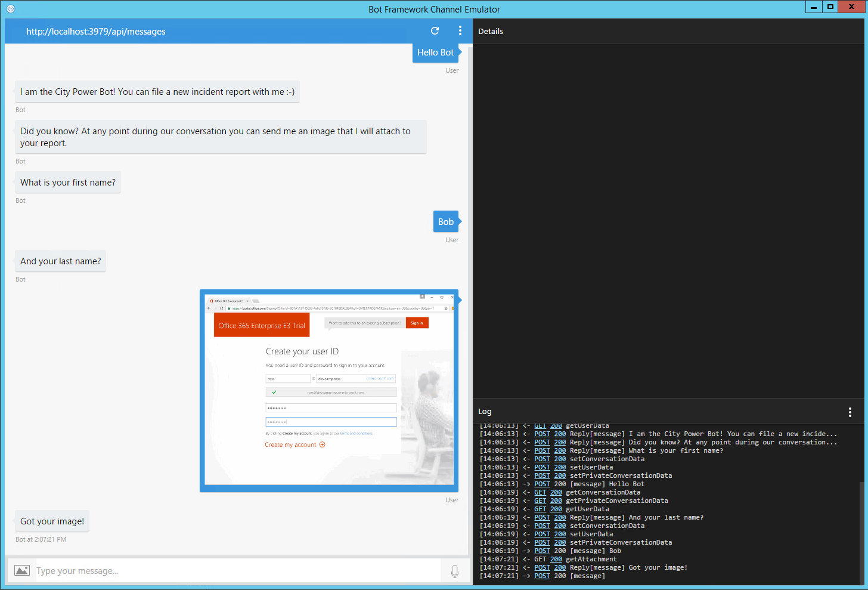Open the Log panel three-dot menu
Viewport: 868px width, 590px height.
click(x=850, y=412)
